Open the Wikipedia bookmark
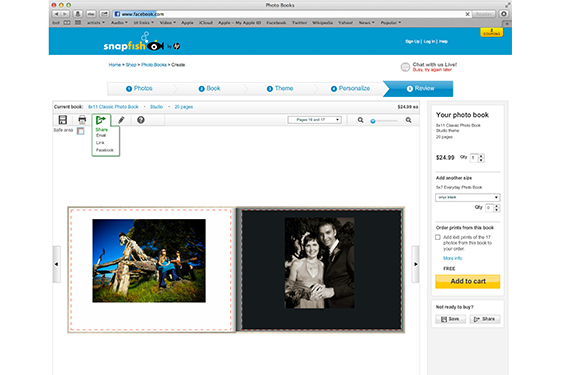This screenshot has height=375, width=566. click(322, 23)
